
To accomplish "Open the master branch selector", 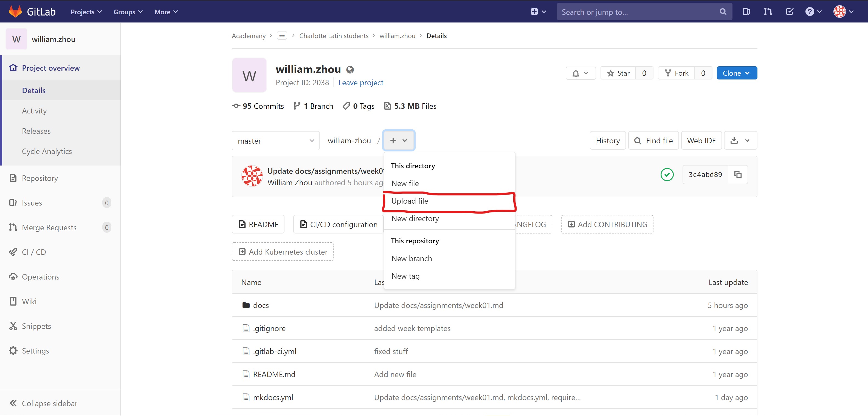I will coord(276,141).
